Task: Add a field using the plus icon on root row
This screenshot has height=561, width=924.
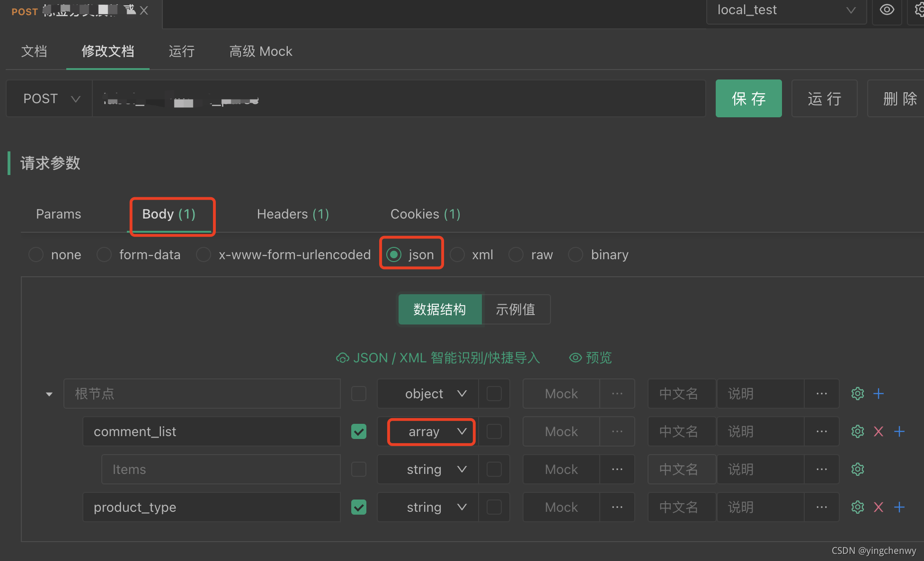Action: tap(879, 393)
